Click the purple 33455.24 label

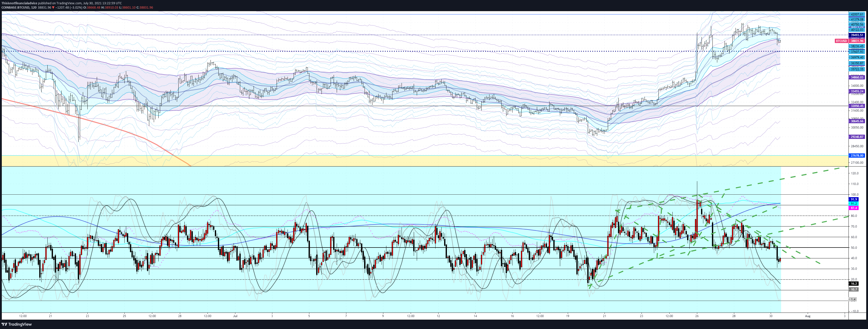857,91
